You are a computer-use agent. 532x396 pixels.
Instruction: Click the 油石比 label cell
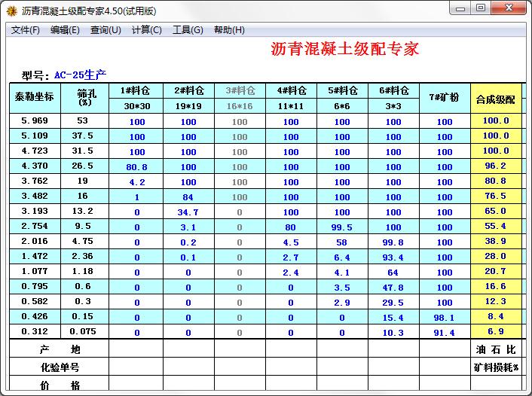495,349
